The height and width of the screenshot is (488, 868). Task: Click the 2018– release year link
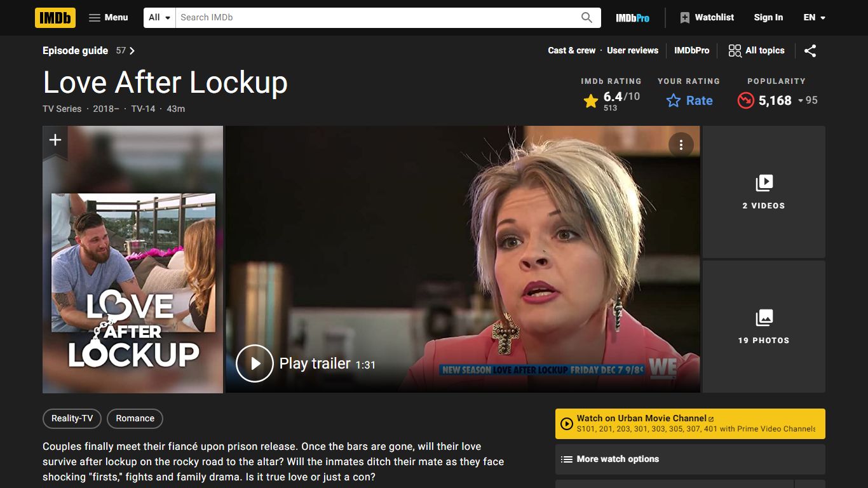[x=106, y=109]
